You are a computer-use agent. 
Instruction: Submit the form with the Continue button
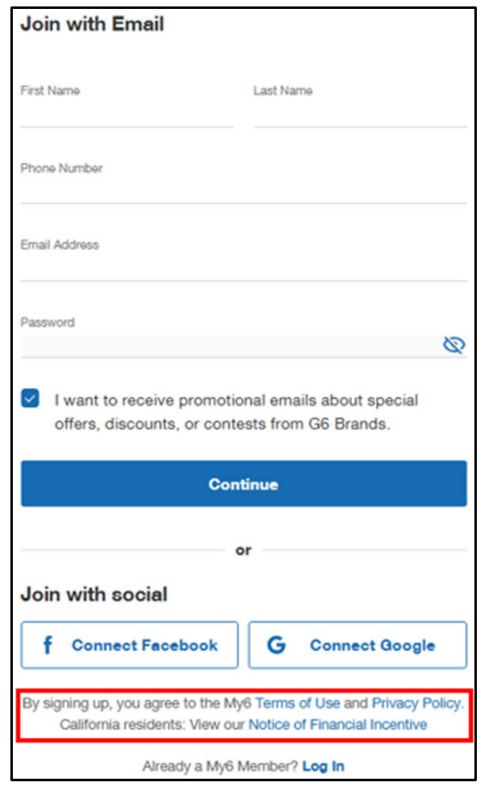tap(244, 483)
